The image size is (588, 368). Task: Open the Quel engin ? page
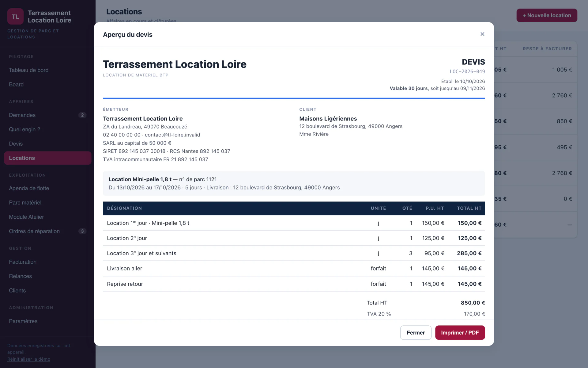pos(48,129)
